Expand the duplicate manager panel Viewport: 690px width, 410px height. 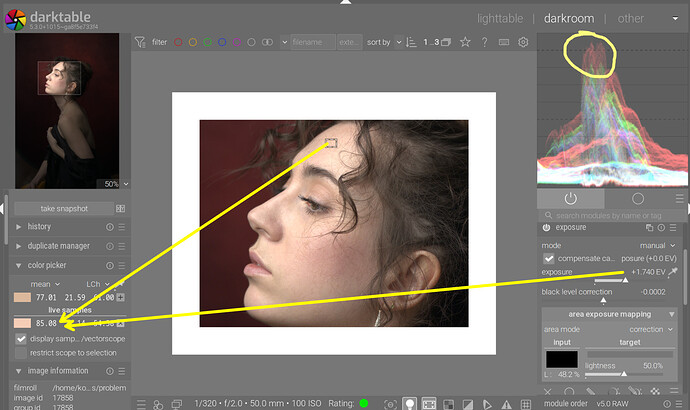click(57, 245)
